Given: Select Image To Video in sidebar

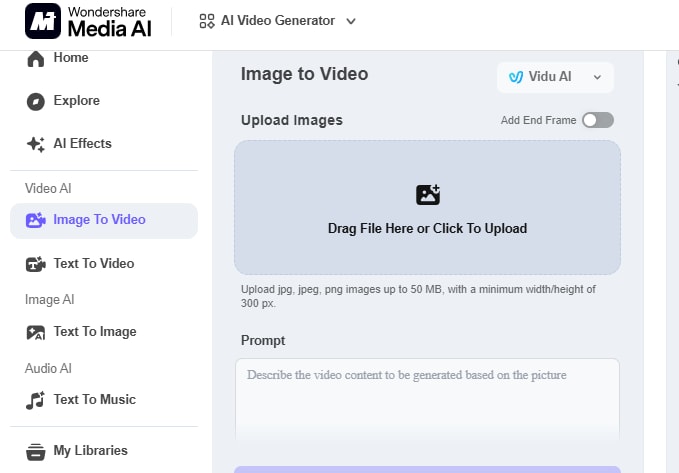Looking at the screenshot, I should tap(104, 220).
